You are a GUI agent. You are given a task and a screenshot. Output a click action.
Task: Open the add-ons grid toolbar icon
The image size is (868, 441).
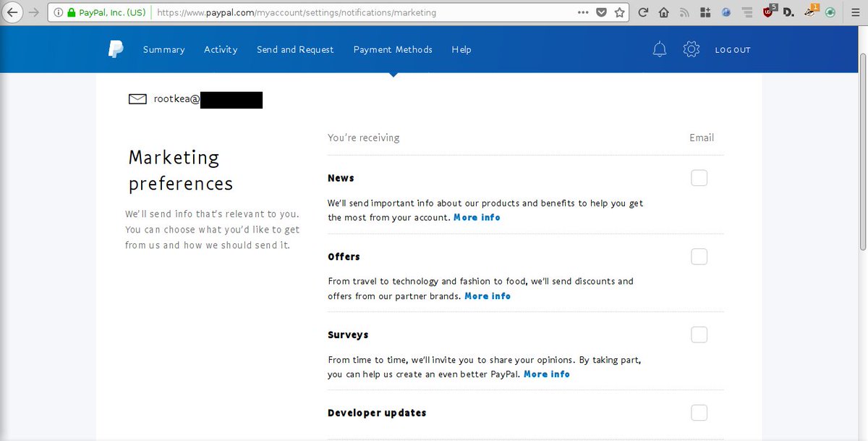[x=706, y=12]
